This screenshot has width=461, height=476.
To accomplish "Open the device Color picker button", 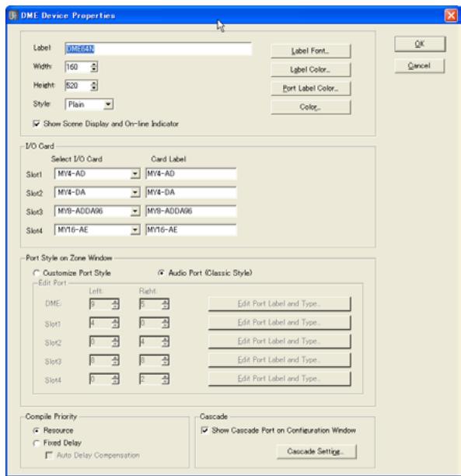I will (x=310, y=107).
